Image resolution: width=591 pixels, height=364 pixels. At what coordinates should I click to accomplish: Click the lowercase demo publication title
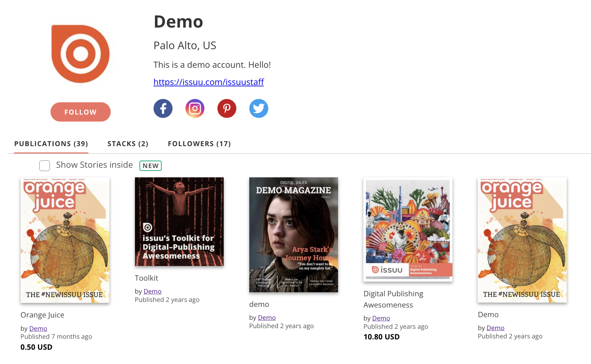click(259, 304)
